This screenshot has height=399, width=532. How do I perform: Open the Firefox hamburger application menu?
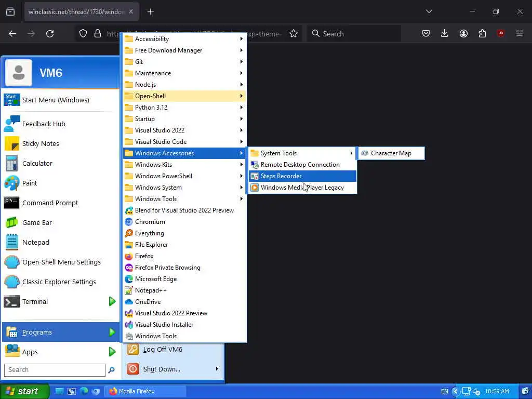[x=519, y=33]
